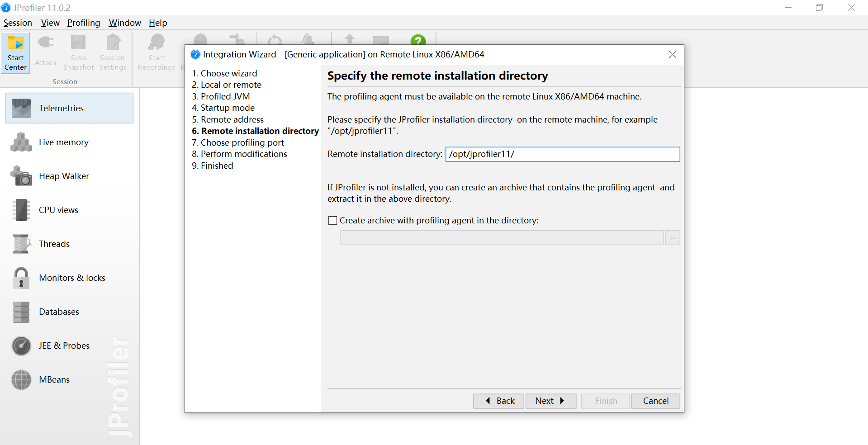Open the Heap Walker section
868x445 pixels.
click(69, 176)
